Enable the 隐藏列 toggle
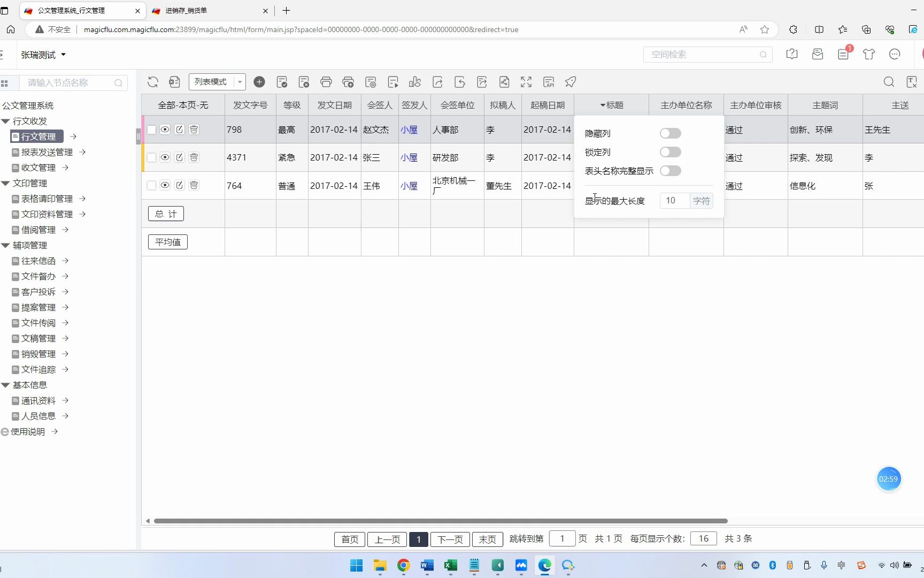 click(671, 133)
